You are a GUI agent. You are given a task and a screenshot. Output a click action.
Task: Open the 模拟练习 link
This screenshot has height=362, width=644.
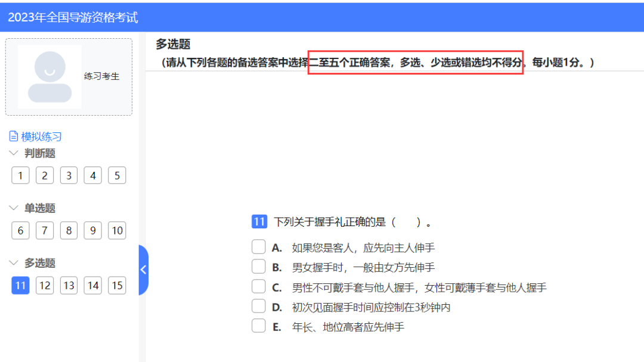click(41, 137)
